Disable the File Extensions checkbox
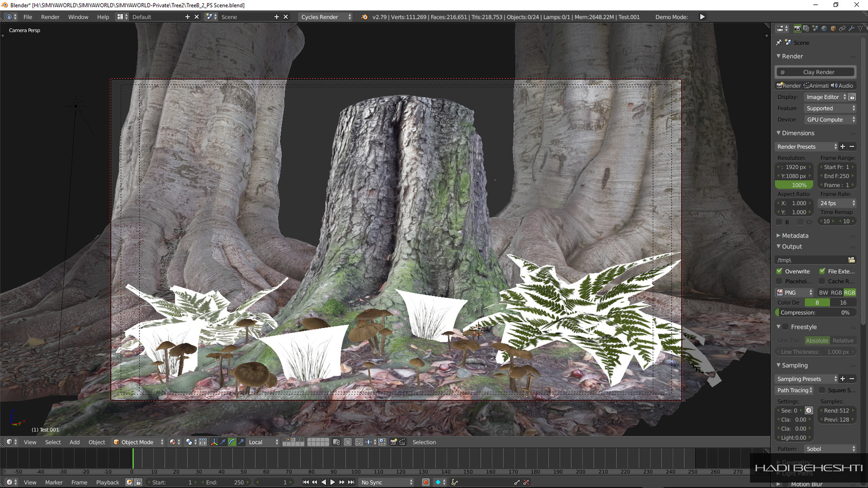The image size is (868, 488). pos(822,271)
